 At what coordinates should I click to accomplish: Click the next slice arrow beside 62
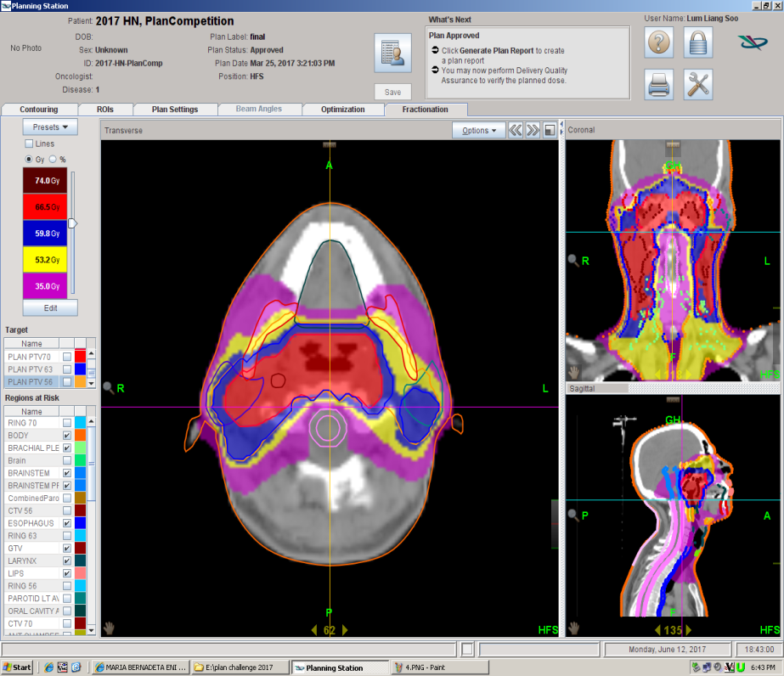coord(345,630)
